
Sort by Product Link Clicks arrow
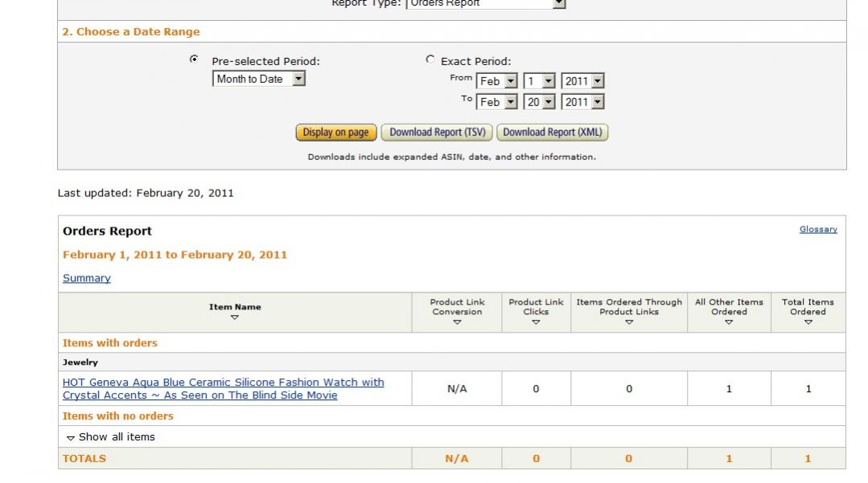coord(536,322)
